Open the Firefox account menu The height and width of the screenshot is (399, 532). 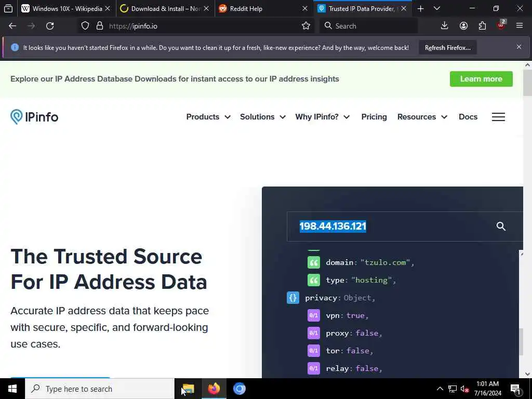click(x=463, y=26)
